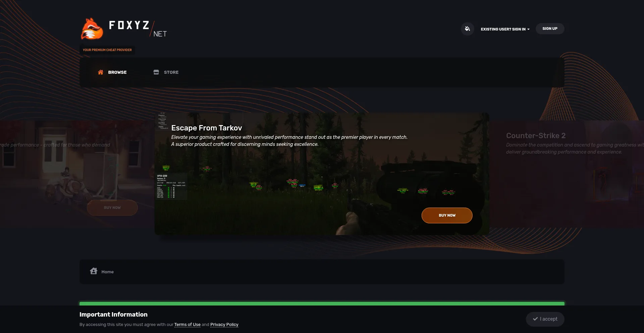The image size is (644, 333).
Task: Go to the Home breadcrumb link
Action: (x=107, y=272)
